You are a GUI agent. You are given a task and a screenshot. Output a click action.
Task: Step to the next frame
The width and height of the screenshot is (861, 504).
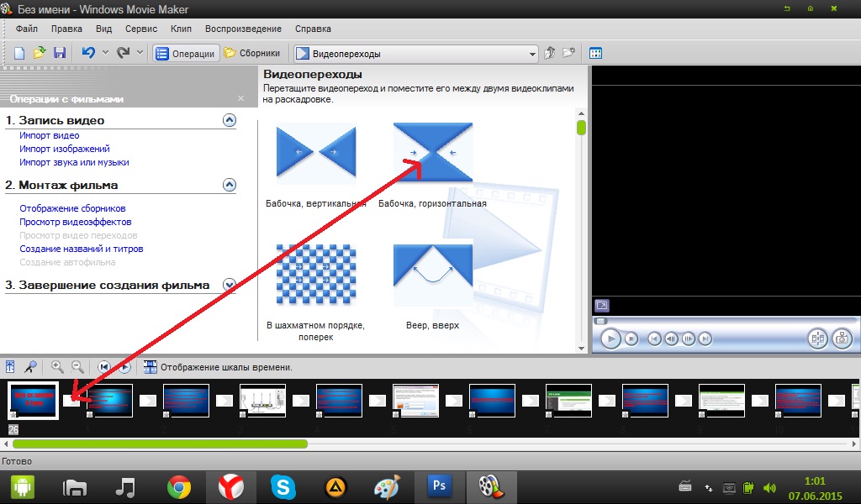pyautogui.click(x=689, y=339)
